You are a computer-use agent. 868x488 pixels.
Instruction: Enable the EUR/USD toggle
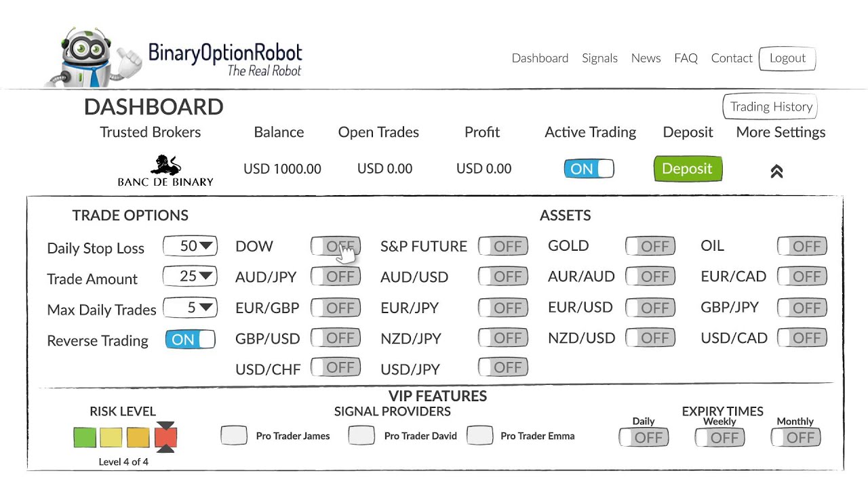pos(650,308)
